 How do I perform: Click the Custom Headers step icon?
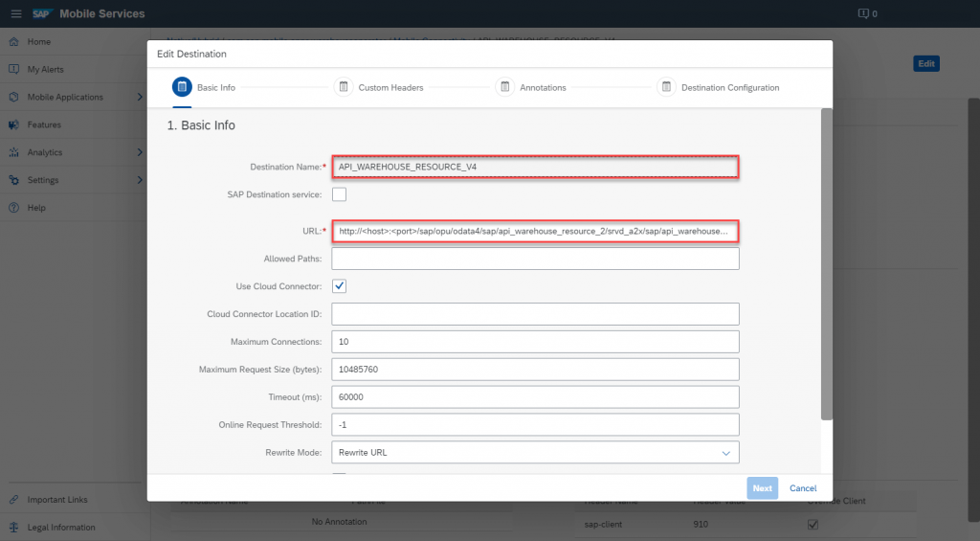pyautogui.click(x=344, y=87)
